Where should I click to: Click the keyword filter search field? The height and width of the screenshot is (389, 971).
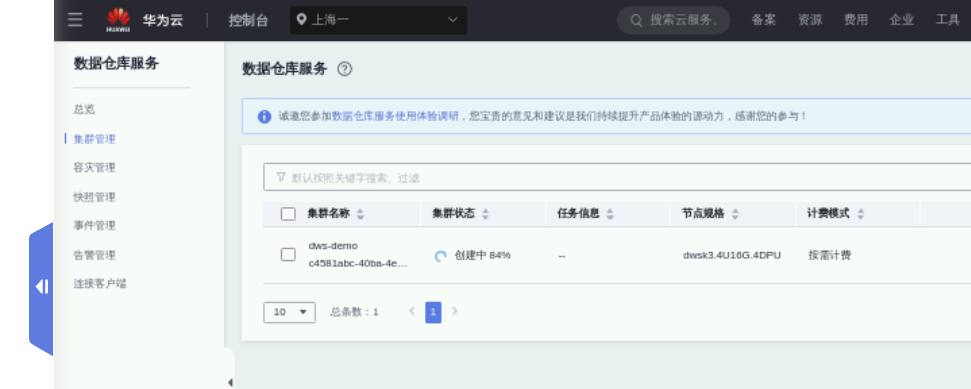click(617, 177)
